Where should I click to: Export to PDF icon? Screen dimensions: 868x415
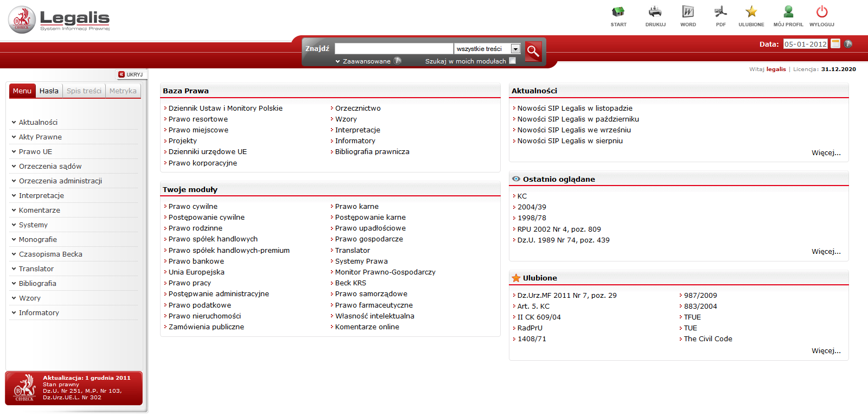720,11
